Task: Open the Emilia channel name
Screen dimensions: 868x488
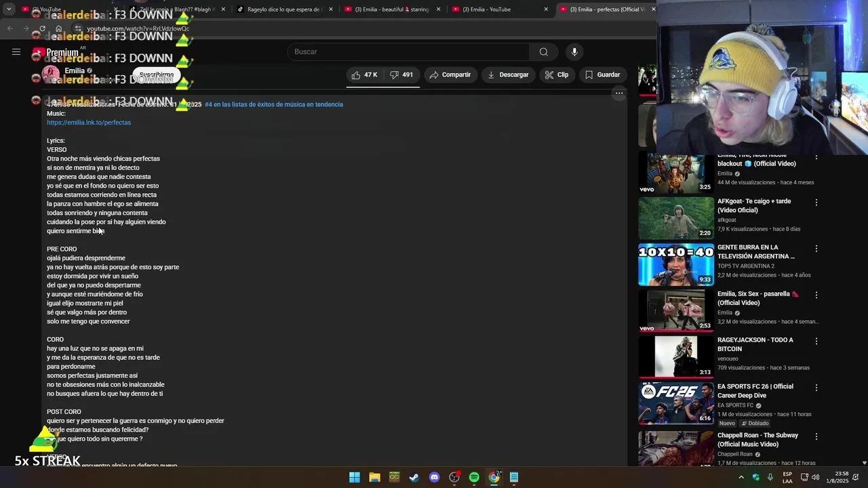Action: pyautogui.click(x=75, y=70)
